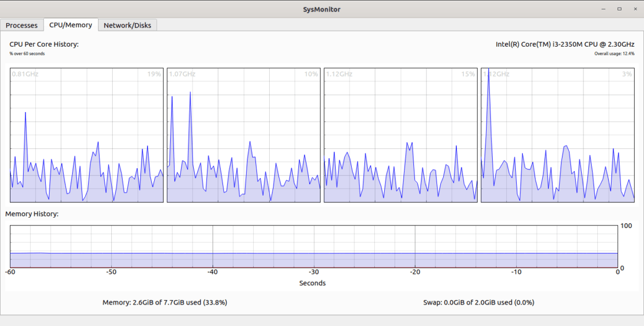Screen dimensions: 644x326
Task: Select the CPU/Memory tab
Action: (70, 25)
